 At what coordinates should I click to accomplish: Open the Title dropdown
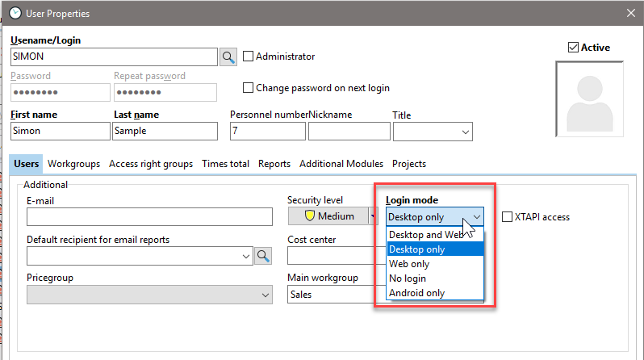[465, 132]
